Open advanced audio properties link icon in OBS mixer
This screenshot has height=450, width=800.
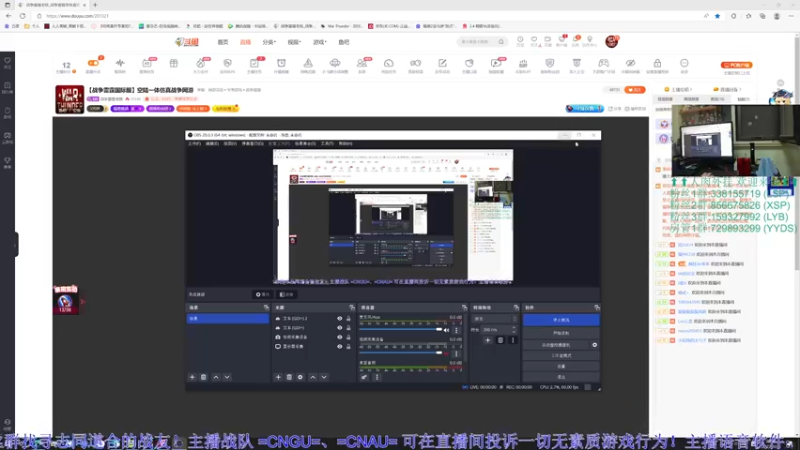(364, 377)
